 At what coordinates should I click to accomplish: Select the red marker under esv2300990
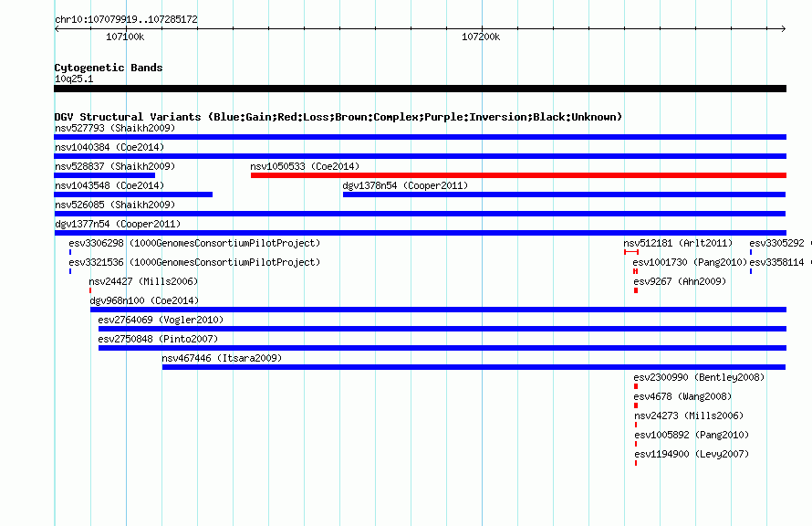pyautogui.click(x=636, y=386)
